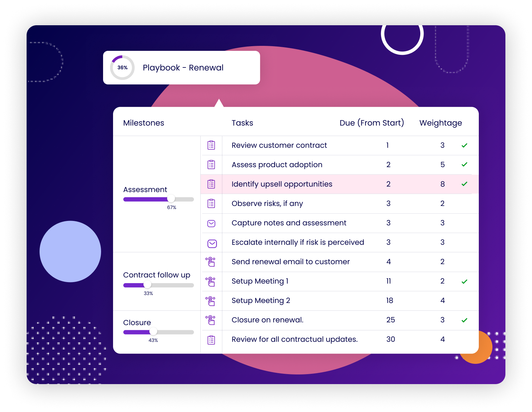Click the Contract follow up slider at 33%

coord(148,285)
